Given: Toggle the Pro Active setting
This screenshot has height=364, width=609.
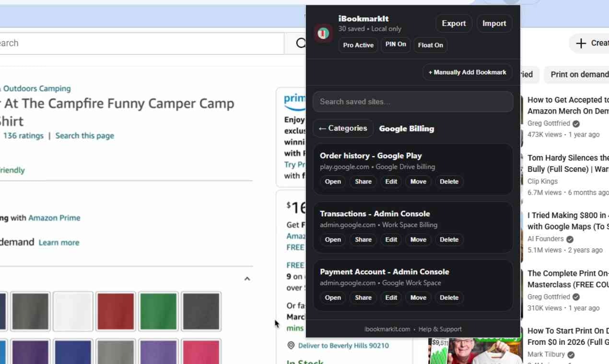Looking at the screenshot, I should 358,45.
